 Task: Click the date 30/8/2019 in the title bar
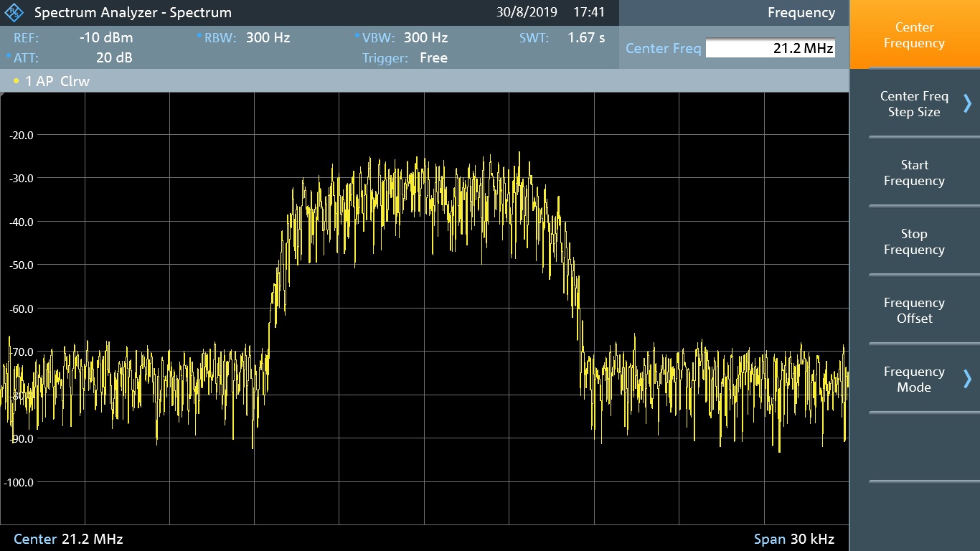pos(527,12)
